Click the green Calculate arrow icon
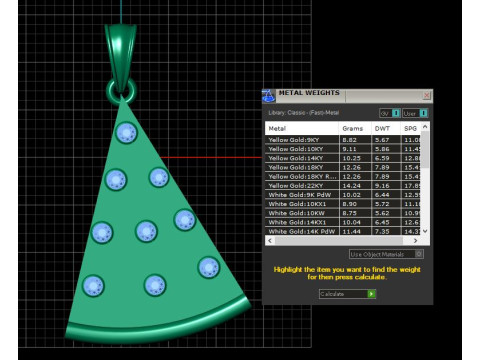480x360 pixels. [371, 294]
